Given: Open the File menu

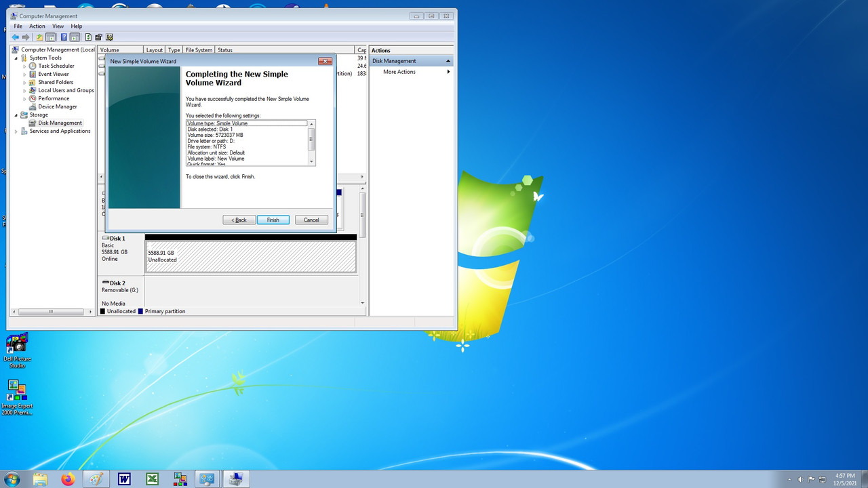Looking at the screenshot, I should tap(18, 26).
